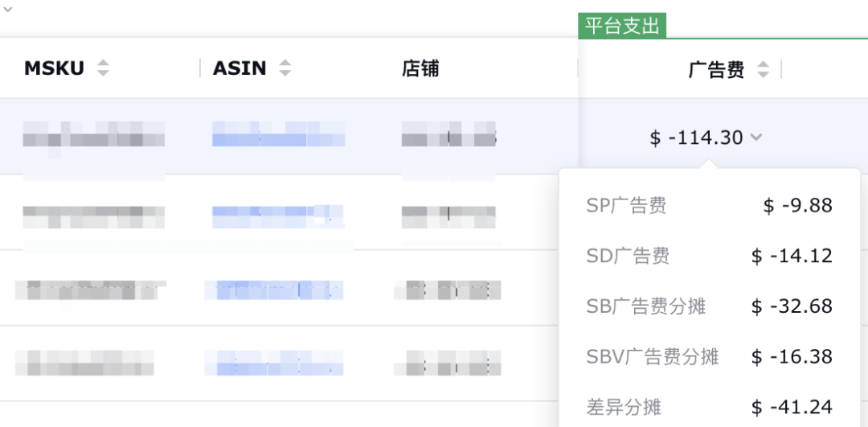The height and width of the screenshot is (427, 868).
Task: Click the top-left small chevron
Action: pyautogui.click(x=8, y=9)
